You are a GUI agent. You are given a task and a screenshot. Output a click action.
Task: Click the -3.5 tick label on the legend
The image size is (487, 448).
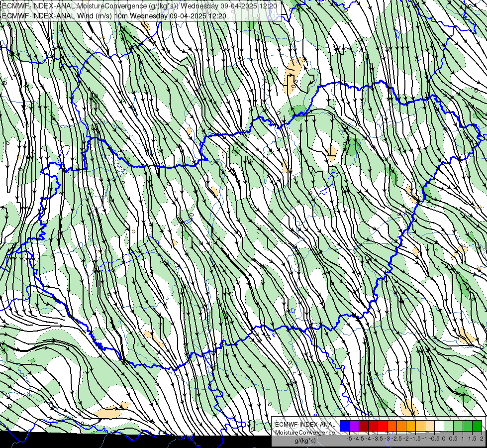(x=378, y=439)
